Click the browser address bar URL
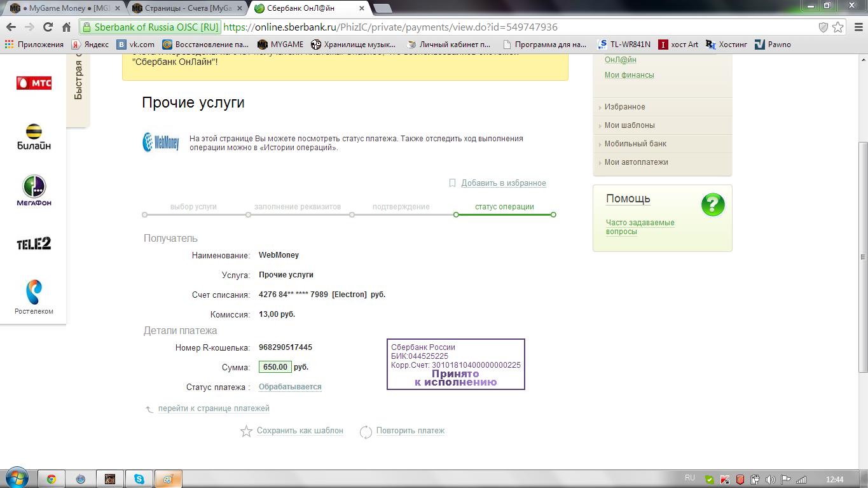 point(390,27)
